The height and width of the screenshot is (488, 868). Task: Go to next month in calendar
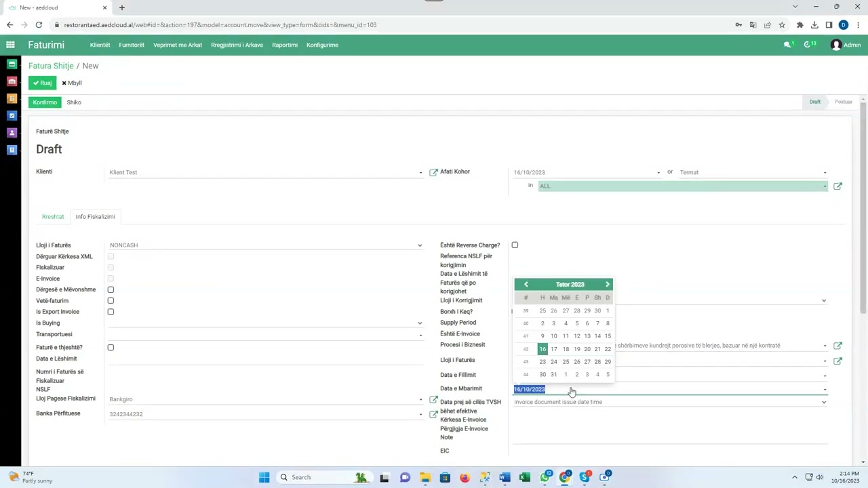pyautogui.click(x=607, y=285)
